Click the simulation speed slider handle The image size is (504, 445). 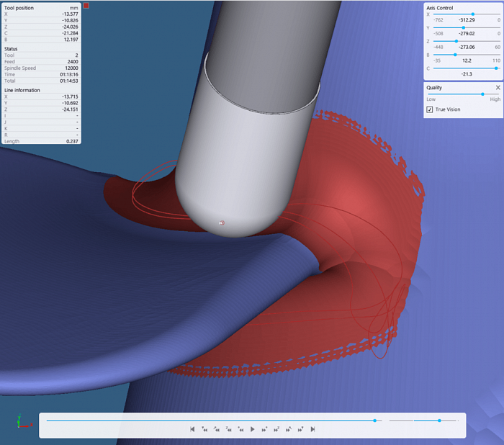[439, 421]
